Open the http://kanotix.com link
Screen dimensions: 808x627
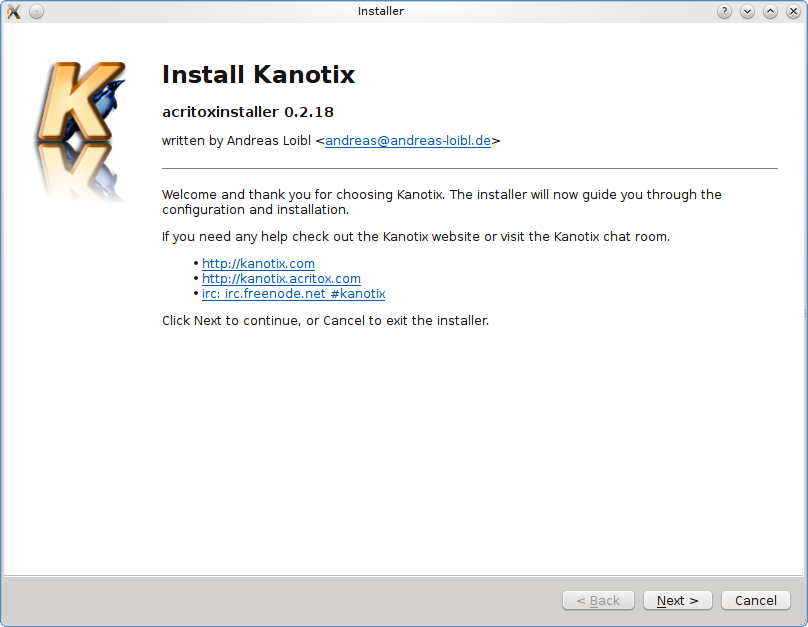[258, 263]
